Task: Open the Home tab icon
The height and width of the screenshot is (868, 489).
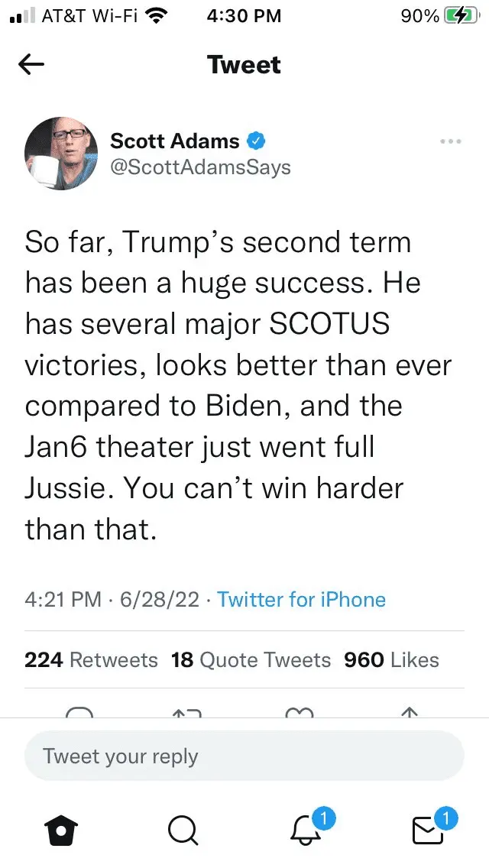Action: [53, 828]
